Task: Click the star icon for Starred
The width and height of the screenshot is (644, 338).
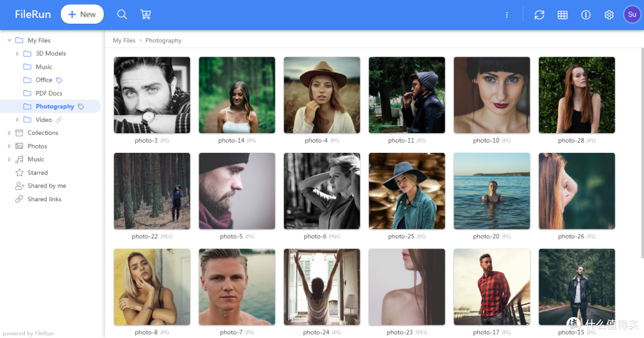Action: (x=19, y=173)
